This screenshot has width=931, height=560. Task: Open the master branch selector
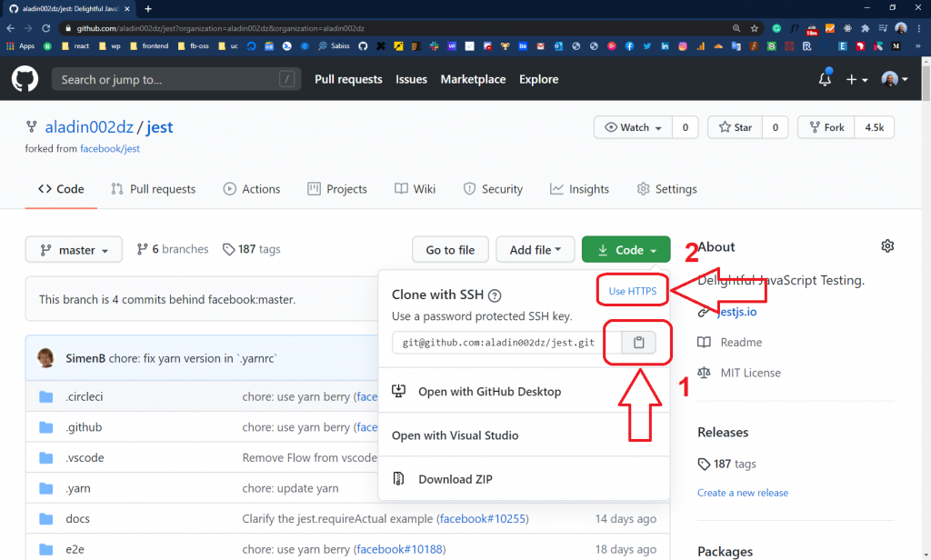(73, 249)
